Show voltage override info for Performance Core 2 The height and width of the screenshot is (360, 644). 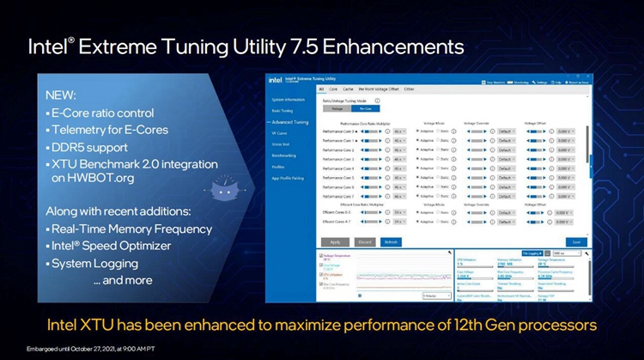[x=493, y=150]
